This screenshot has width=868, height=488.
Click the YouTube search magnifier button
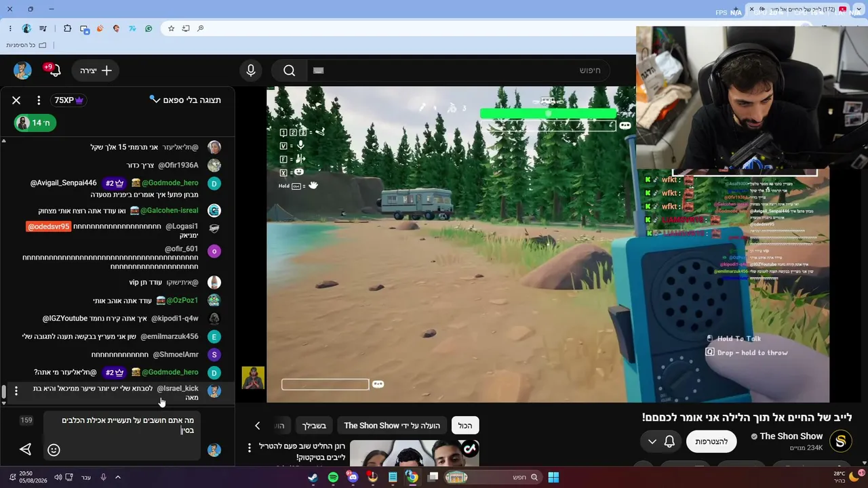289,70
